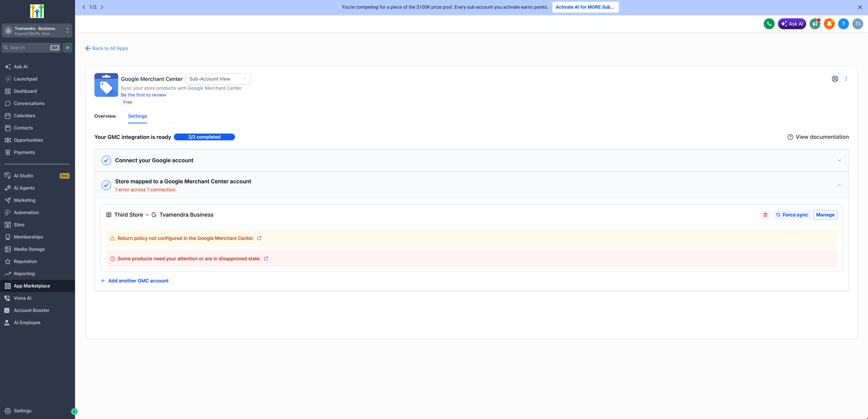
Task: Click 'Some products need your attention' message
Action: [x=189, y=259]
